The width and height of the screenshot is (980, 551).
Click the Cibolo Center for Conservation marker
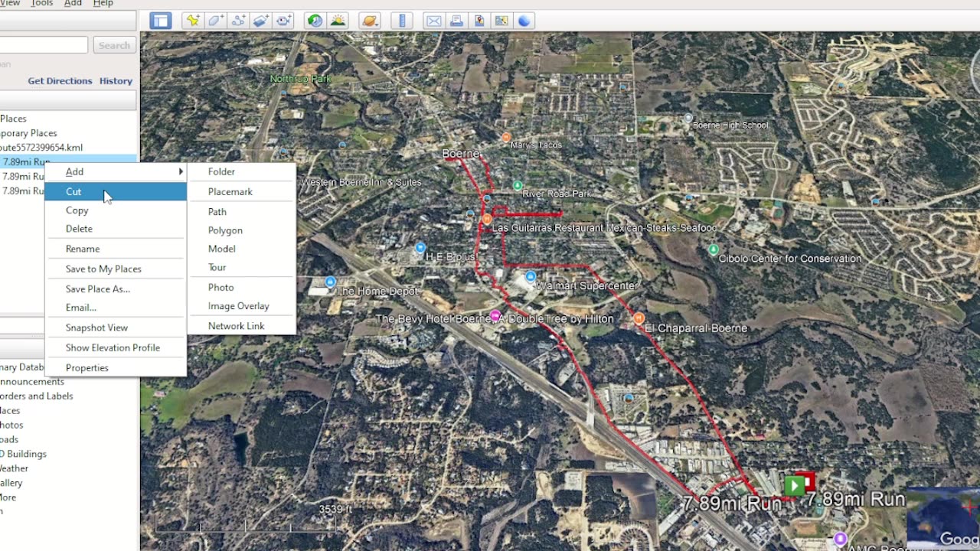(714, 249)
